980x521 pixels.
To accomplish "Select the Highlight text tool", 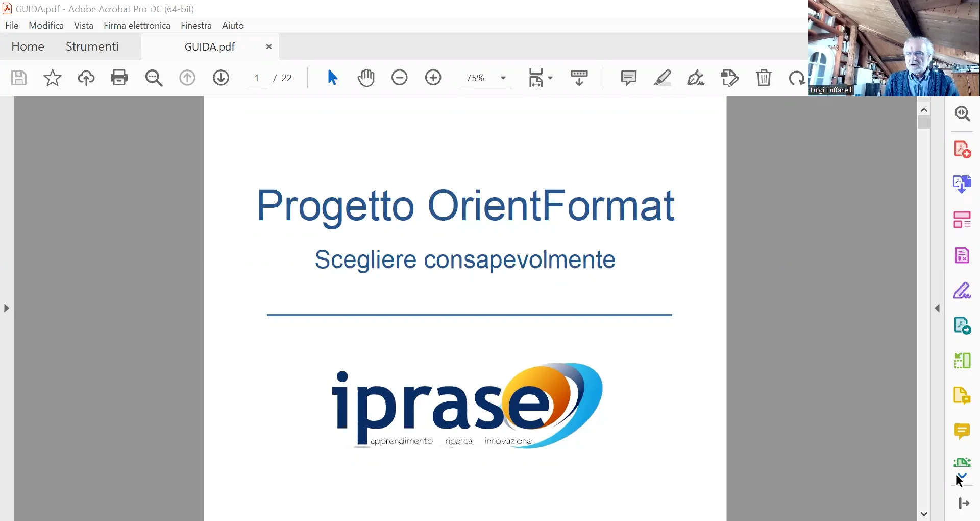I will pos(663,78).
